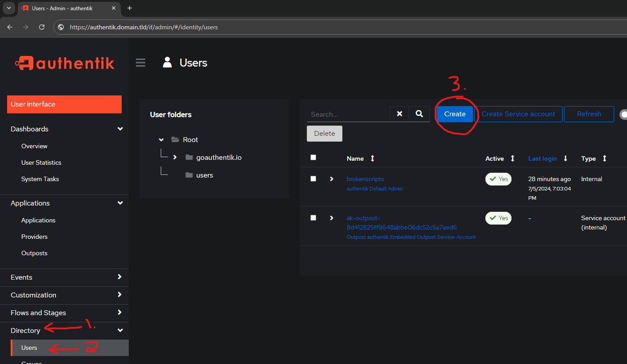Go forward with browser forward arrow
Image resolution: width=627 pixels, height=364 pixels.
click(26, 27)
